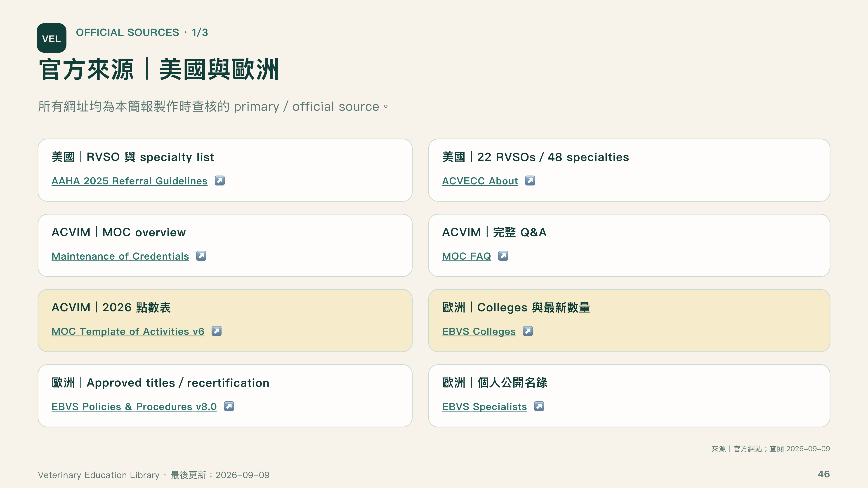Click the 'OFFICIAL SOURCES · 1/3' section label
Viewport: 868px width, 488px height.
click(142, 32)
